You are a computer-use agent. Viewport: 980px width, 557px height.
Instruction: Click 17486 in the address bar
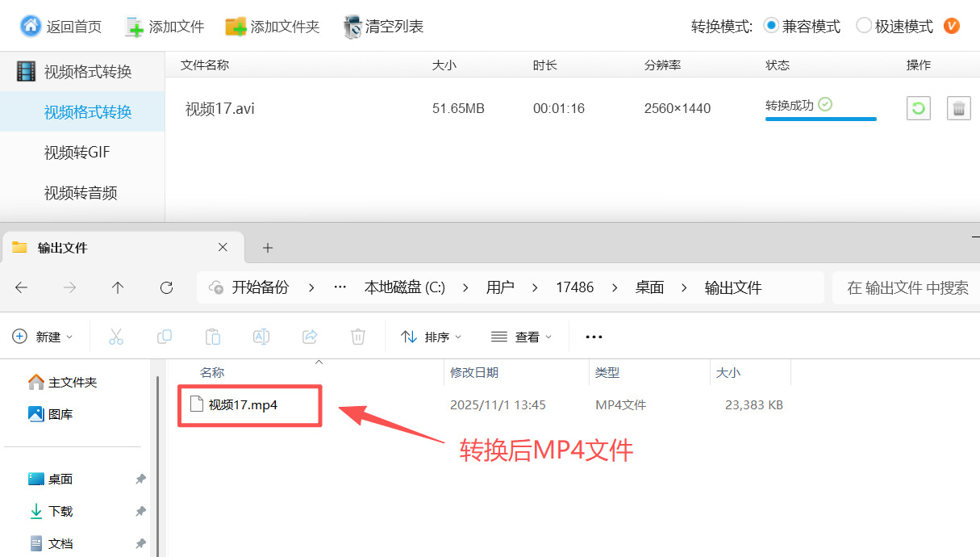575,287
